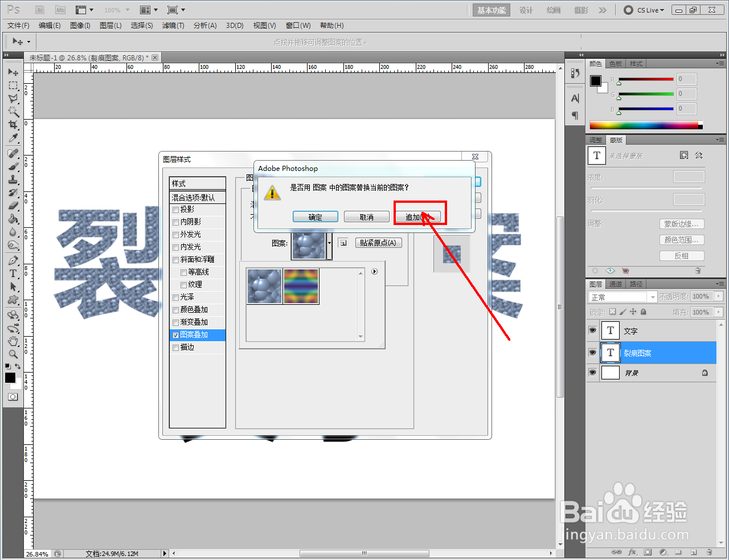Image resolution: width=729 pixels, height=560 pixels.
Task: Select the Type tool in the toolbar
Action: [13, 273]
